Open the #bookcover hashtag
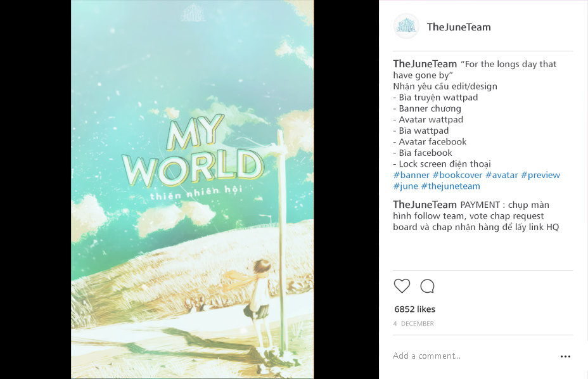588x379 pixels. coord(457,176)
